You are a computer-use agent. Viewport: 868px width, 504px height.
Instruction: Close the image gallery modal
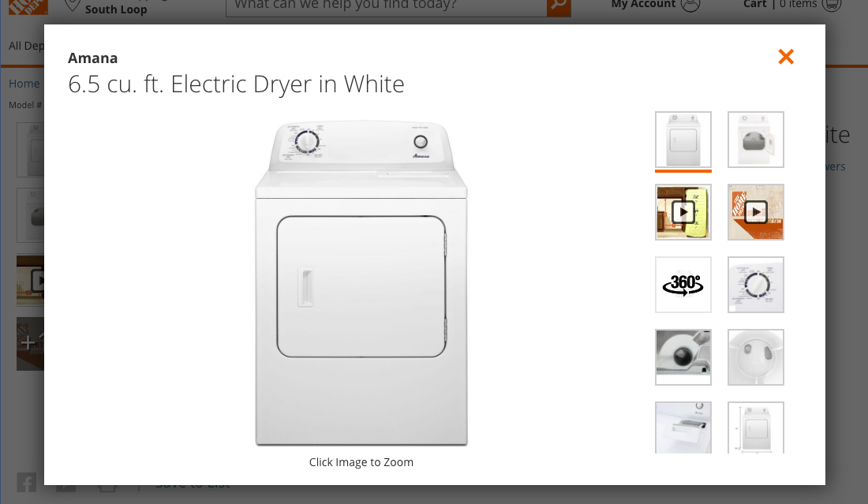pos(786,57)
